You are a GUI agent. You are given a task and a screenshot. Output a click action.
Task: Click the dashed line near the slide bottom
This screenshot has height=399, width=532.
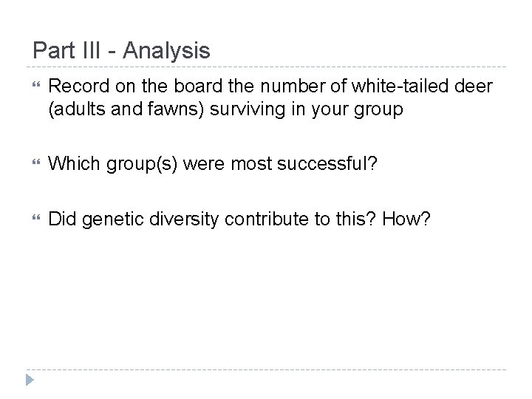[x=266, y=369]
